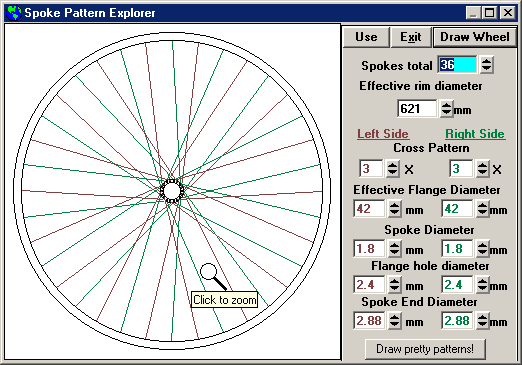Minimize the Spoke Pattern Explorer window
The width and height of the screenshot is (522, 365).
473,13
